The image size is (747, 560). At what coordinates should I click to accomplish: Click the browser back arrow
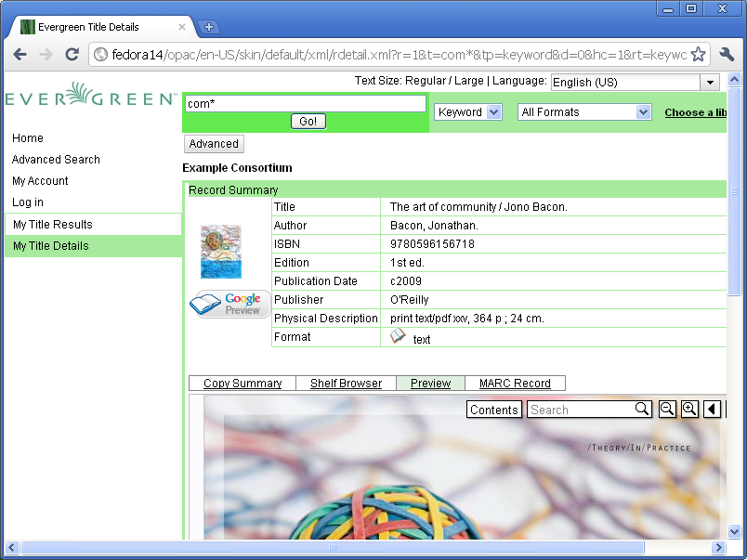(x=20, y=54)
